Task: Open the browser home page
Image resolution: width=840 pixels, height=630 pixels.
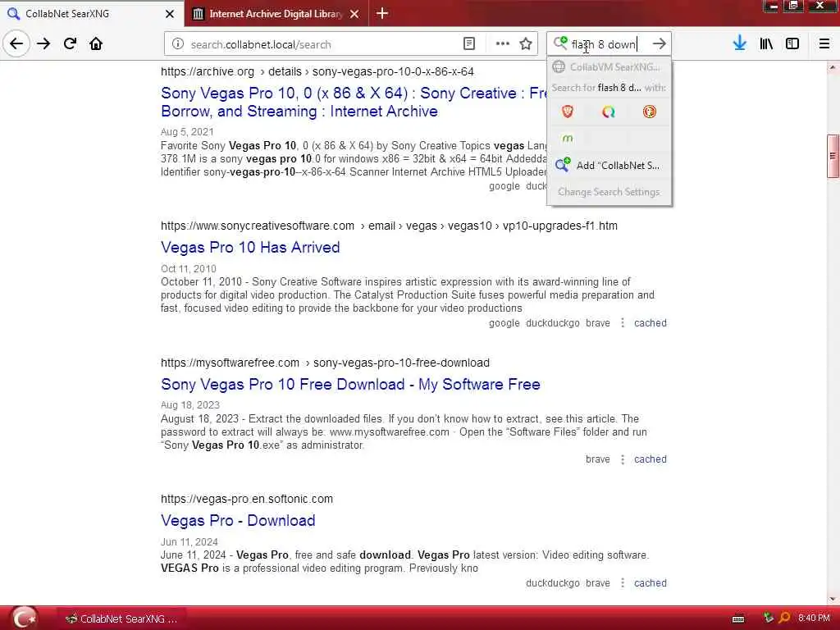Action: pos(96,43)
